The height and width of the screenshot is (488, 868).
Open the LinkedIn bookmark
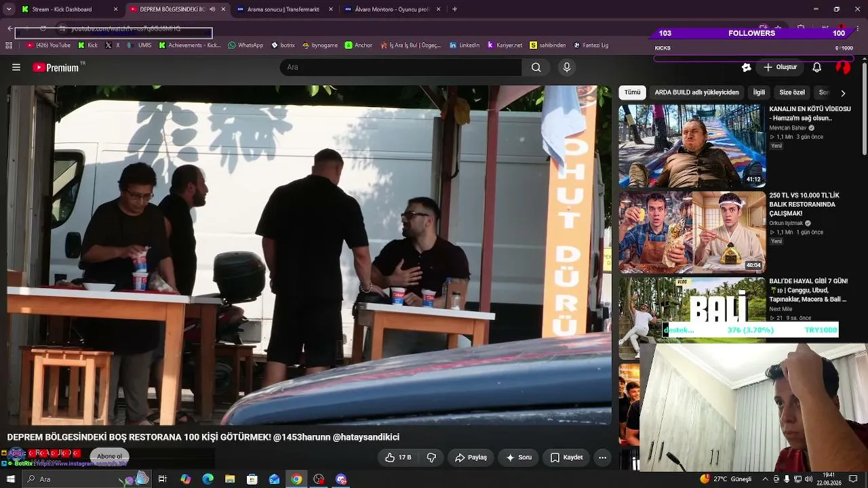coord(465,45)
